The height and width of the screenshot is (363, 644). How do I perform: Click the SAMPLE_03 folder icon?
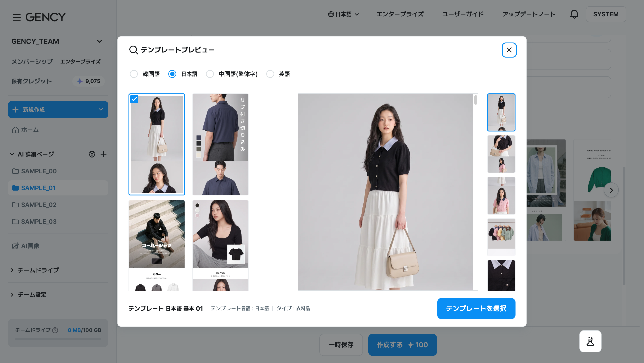pos(15,221)
